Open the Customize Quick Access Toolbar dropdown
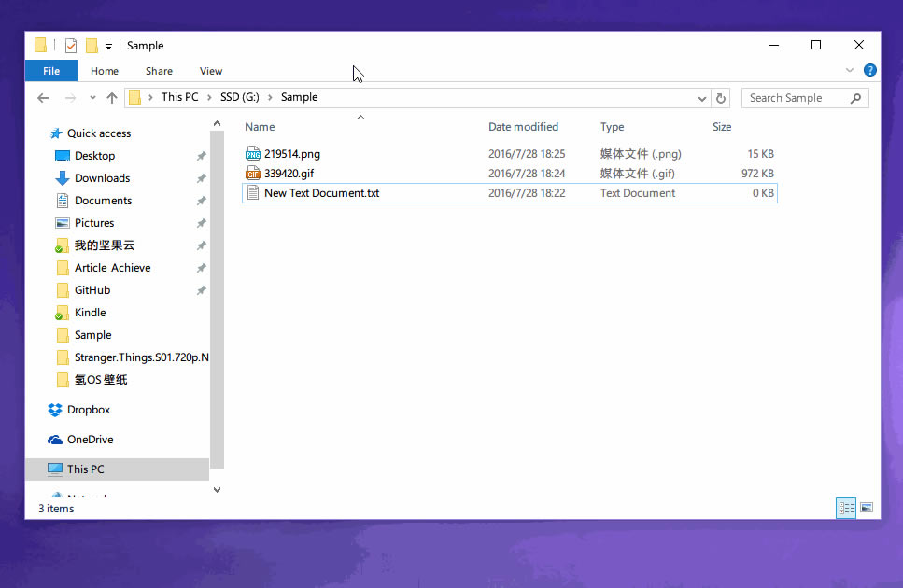 (x=107, y=45)
